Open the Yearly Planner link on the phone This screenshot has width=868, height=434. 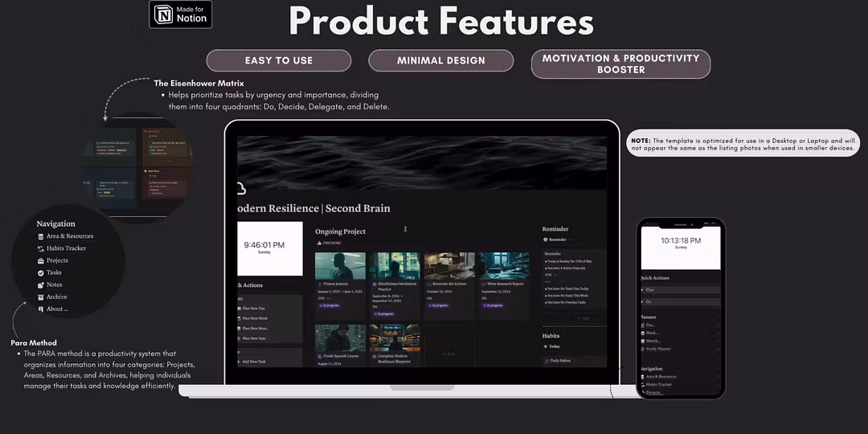(x=656, y=350)
